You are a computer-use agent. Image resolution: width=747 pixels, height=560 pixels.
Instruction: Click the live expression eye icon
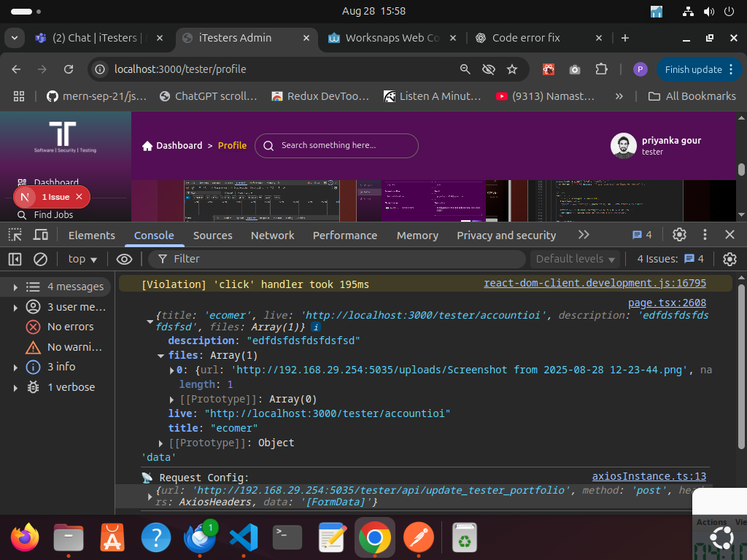click(124, 259)
